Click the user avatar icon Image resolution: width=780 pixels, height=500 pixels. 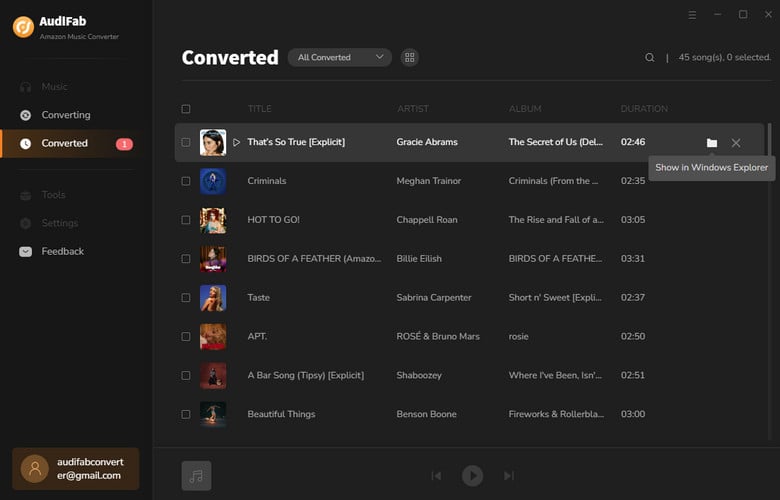click(35, 469)
